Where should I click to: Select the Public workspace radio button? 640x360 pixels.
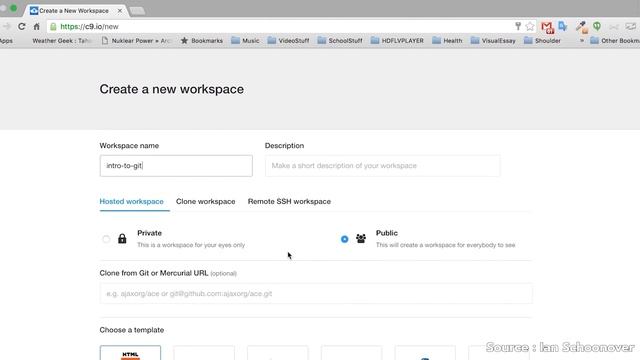click(344, 239)
